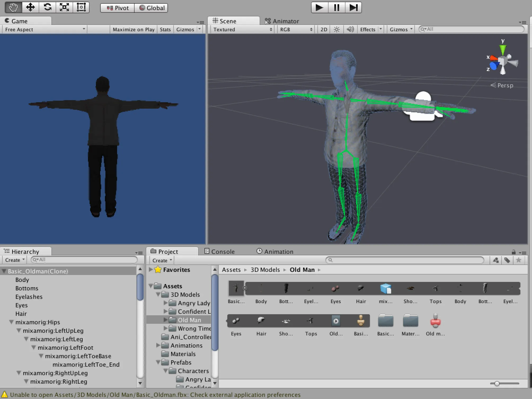
Task: Select the Rect transform tool
Action: (81, 7)
